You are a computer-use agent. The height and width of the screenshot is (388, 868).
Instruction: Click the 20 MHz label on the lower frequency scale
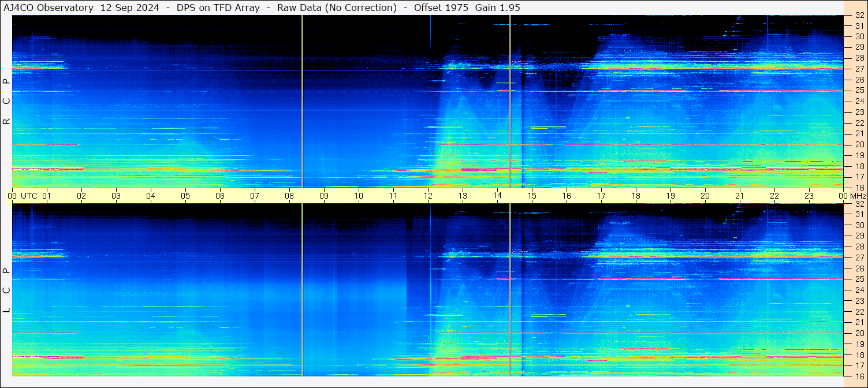859,333
